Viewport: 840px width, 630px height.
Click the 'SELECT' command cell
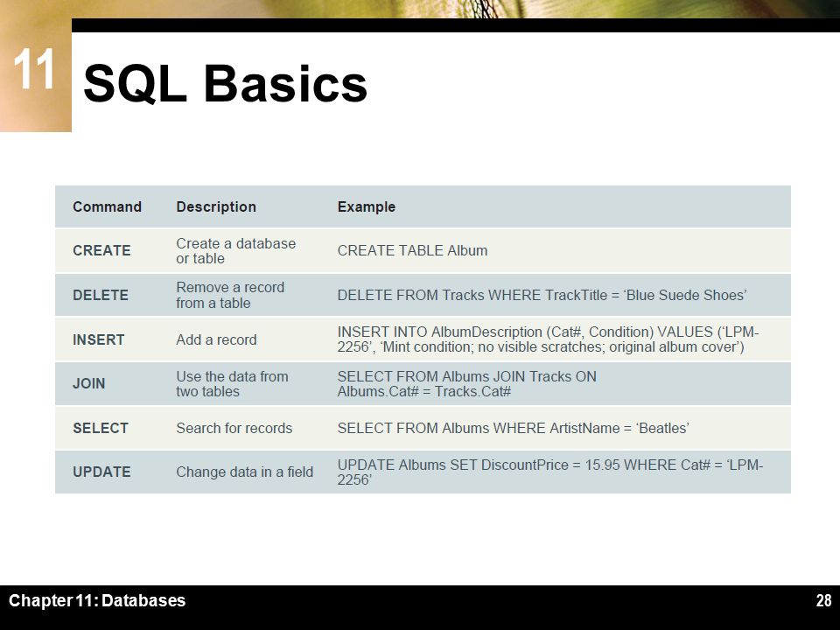tap(101, 428)
